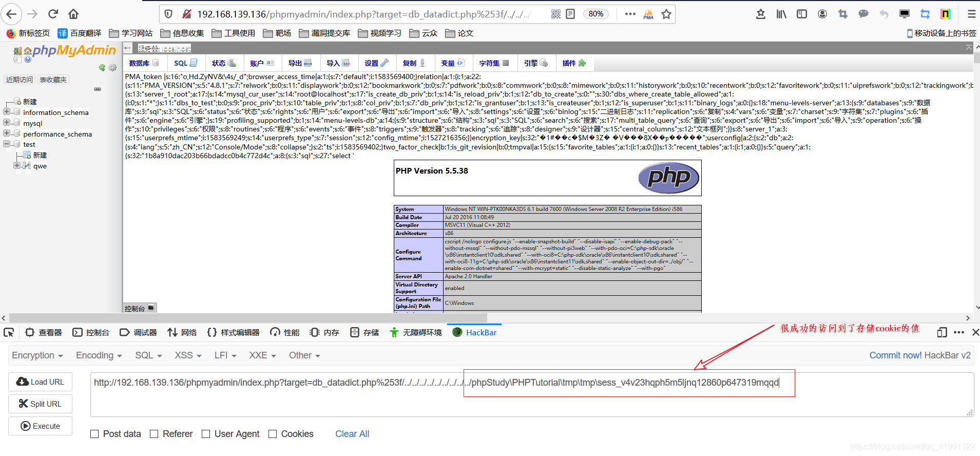Click into the HackBar URL text field
This screenshot has height=456, width=980.
pos(532,394)
